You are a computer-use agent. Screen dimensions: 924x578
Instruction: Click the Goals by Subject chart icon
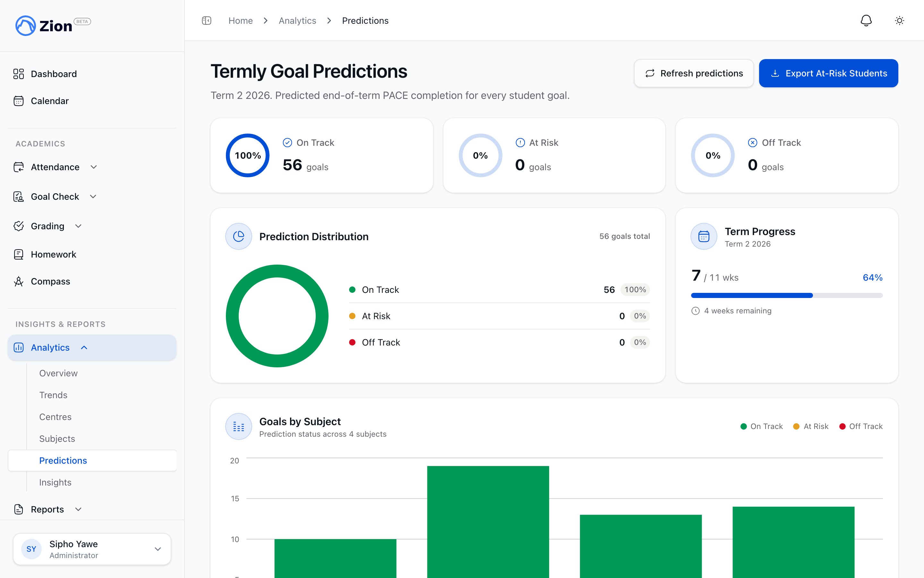239,426
